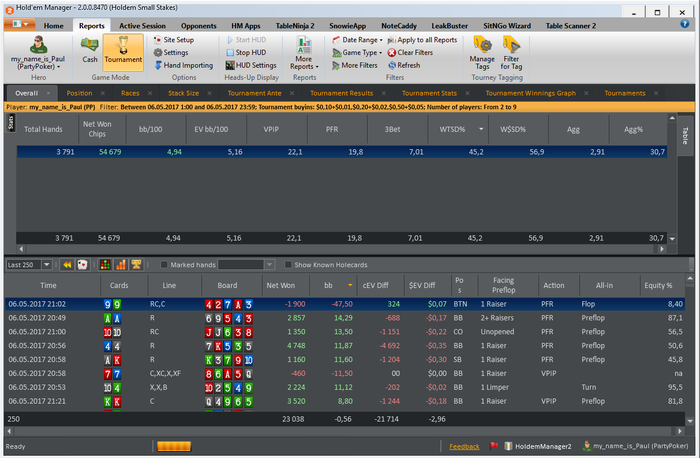
Task: Close the Races report tab
Action: pyautogui.click(x=150, y=93)
